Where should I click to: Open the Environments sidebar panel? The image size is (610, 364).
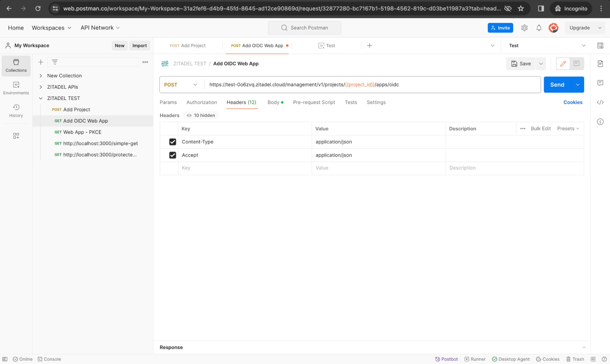click(x=16, y=88)
